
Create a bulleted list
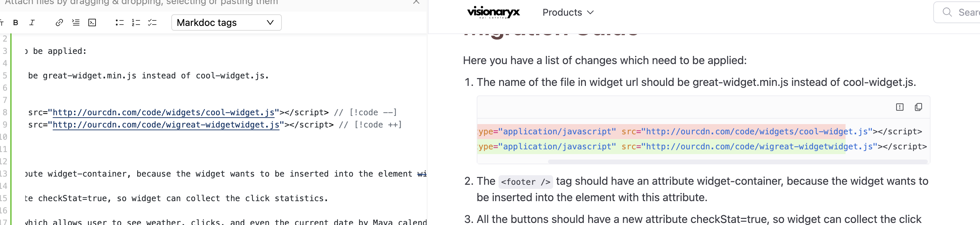pos(119,23)
